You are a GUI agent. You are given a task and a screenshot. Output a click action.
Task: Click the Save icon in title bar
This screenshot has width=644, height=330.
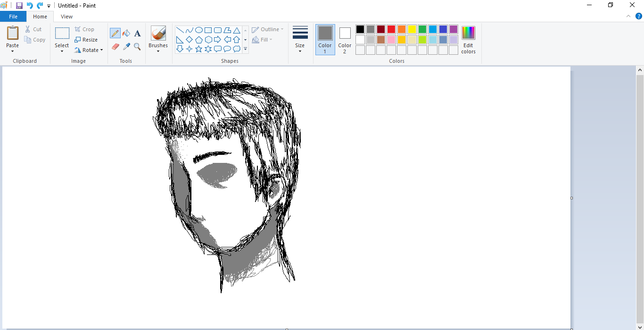point(19,6)
